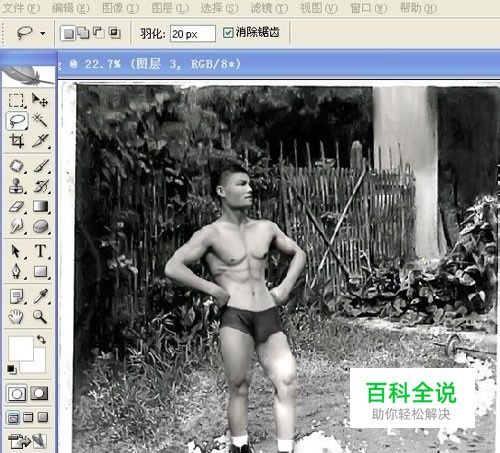Select the Sponge/Dodge tool
500x453 pixels.
41,227
